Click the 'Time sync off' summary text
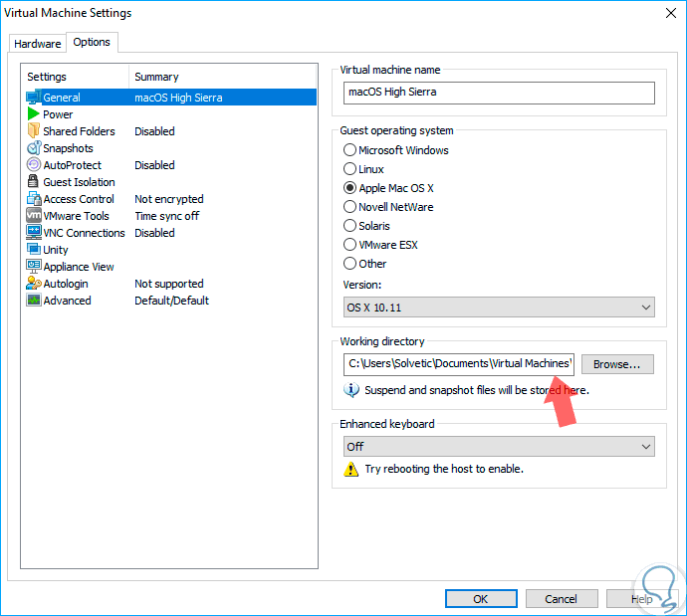Viewport: 687px width, 616px height. 167,216
